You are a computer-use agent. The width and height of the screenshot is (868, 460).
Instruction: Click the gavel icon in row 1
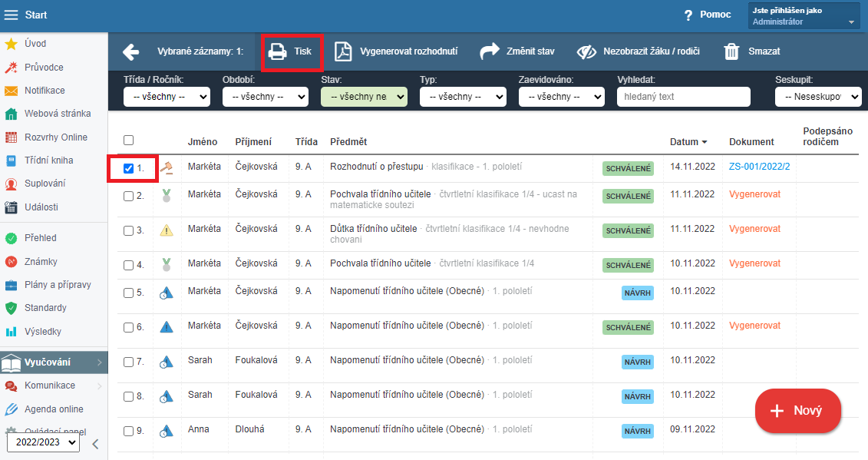166,168
